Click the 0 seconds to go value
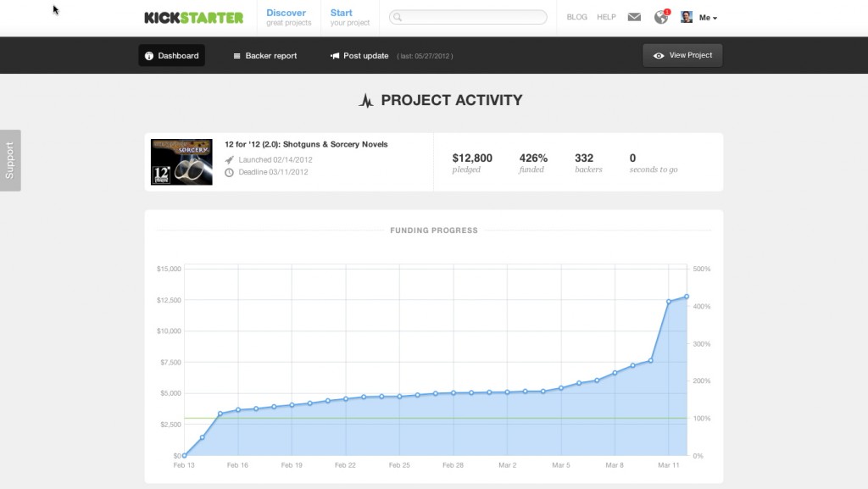 (632, 158)
